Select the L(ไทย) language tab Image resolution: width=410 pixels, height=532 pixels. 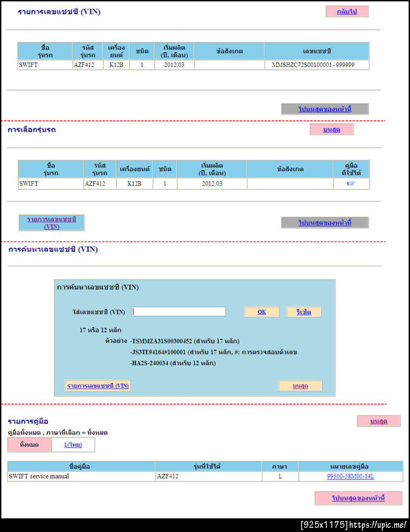click(73, 445)
